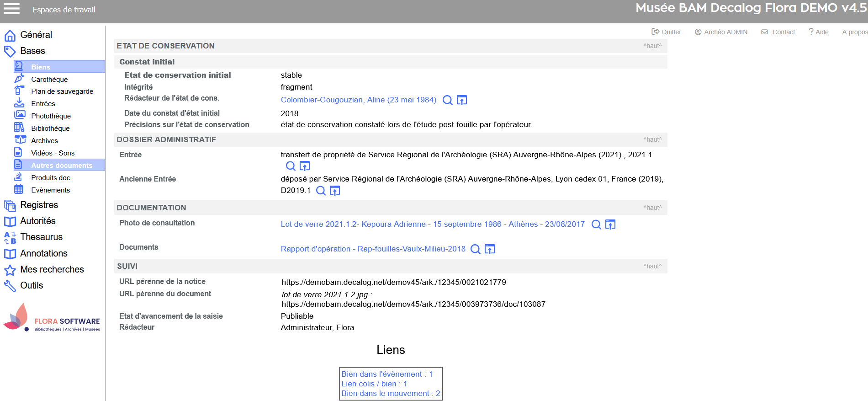This screenshot has width=868, height=401.
Task: Open the Rapport d'opération document in new window icon
Action: click(489, 249)
